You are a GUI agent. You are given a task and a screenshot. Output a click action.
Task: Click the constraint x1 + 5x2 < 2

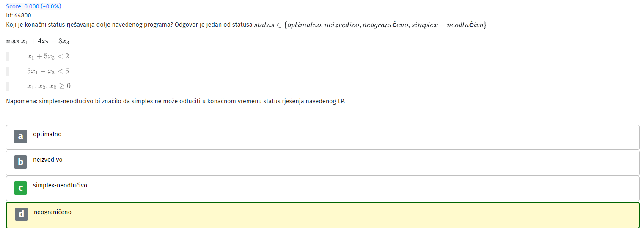tap(48, 56)
